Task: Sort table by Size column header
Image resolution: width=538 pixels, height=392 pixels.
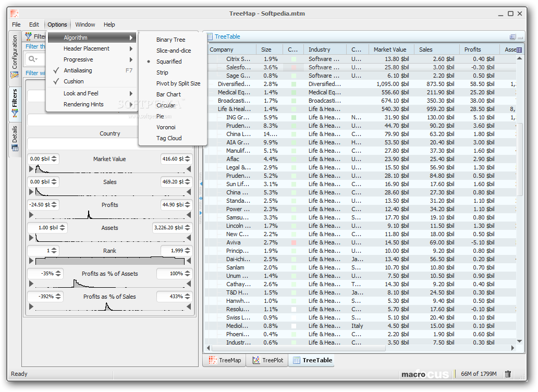Action: pos(270,50)
